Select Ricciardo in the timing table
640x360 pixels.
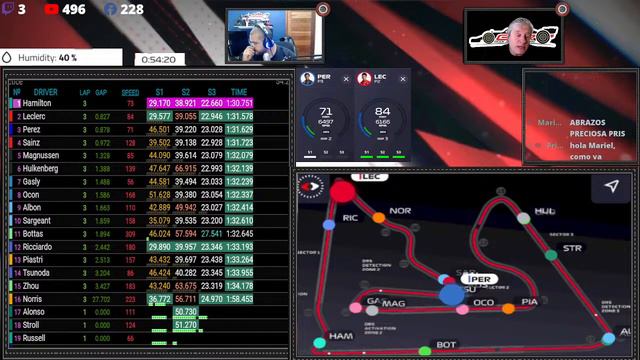click(x=37, y=247)
